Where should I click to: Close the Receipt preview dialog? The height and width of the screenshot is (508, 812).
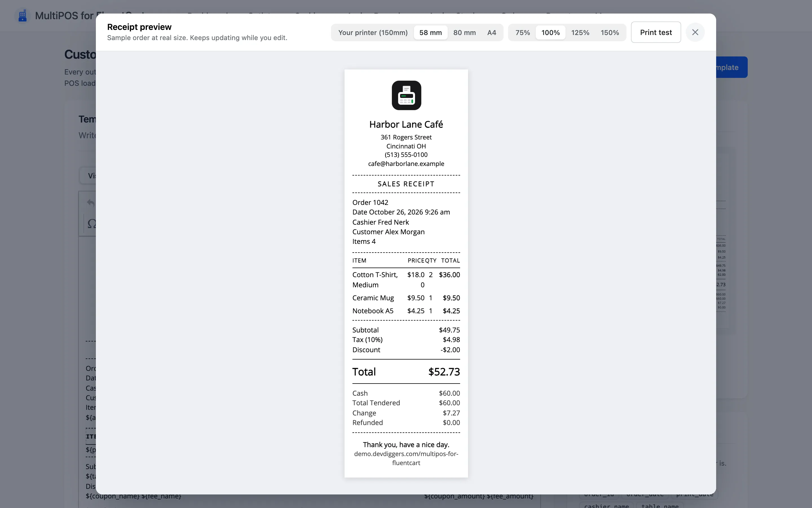(695, 32)
